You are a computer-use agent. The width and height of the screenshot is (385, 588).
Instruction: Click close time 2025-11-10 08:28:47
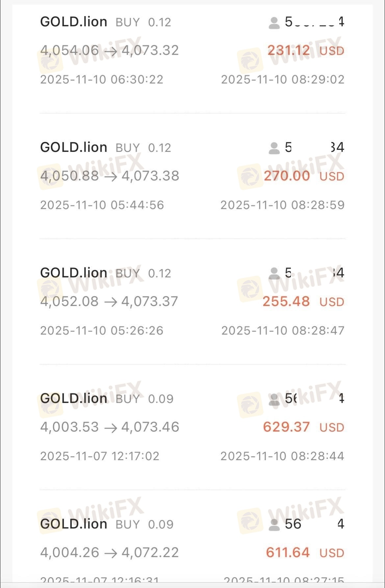283,331
